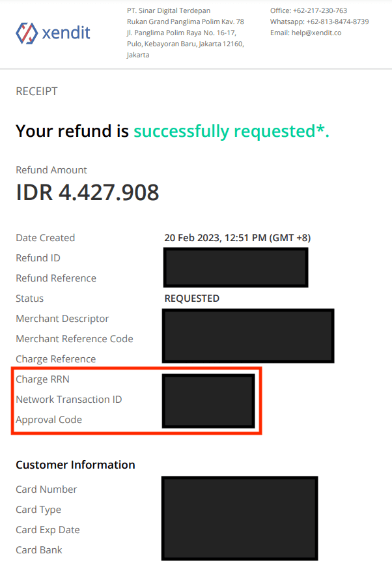Click the Merchant Descriptor label
392x569 pixels.
63,319
